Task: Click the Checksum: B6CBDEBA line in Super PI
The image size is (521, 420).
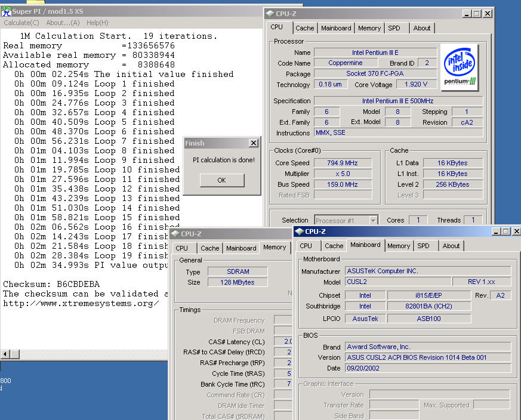Action: [51, 284]
